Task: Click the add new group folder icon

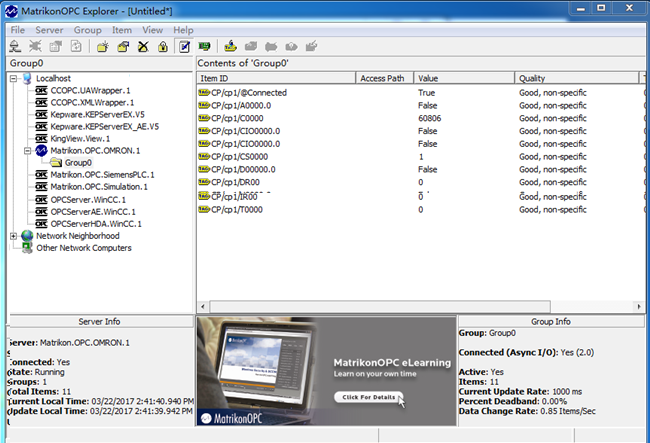Action: pos(102,46)
